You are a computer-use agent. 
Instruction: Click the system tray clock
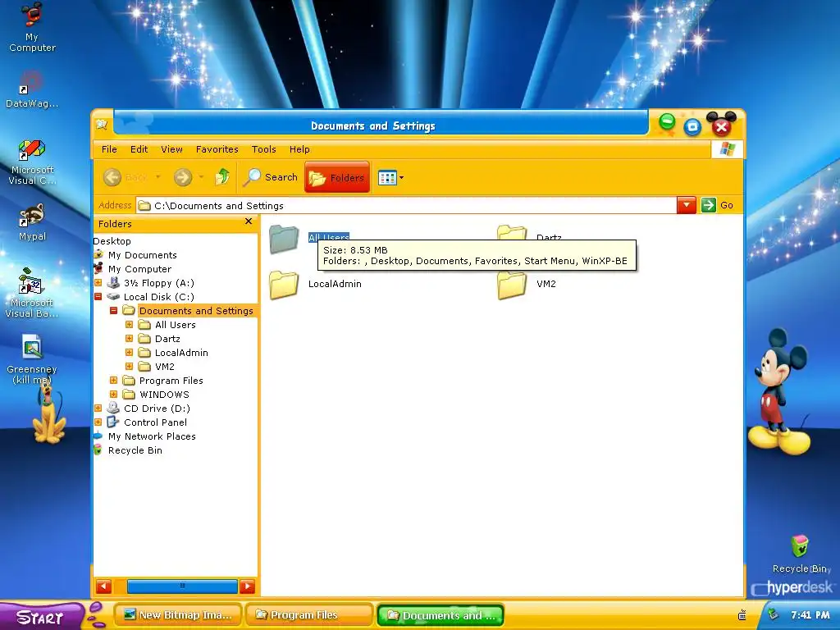(810, 615)
